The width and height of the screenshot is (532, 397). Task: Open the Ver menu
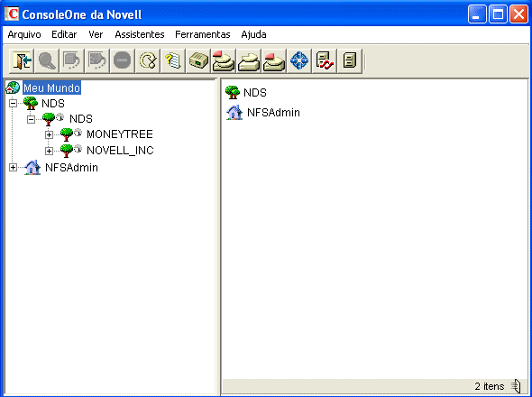(96, 34)
